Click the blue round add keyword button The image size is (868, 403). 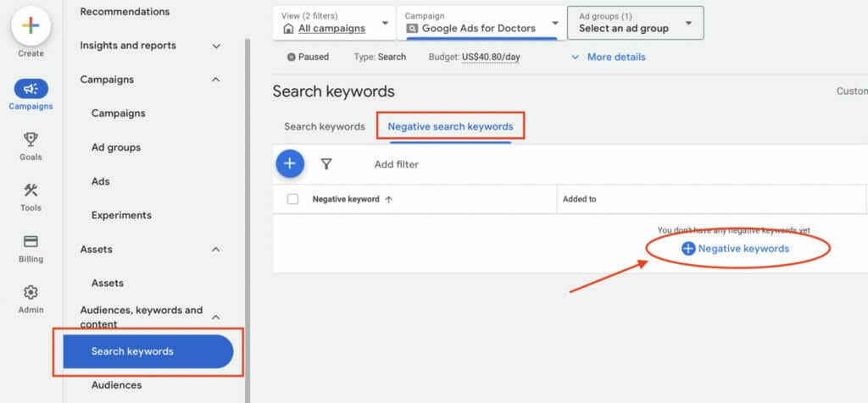click(x=290, y=163)
